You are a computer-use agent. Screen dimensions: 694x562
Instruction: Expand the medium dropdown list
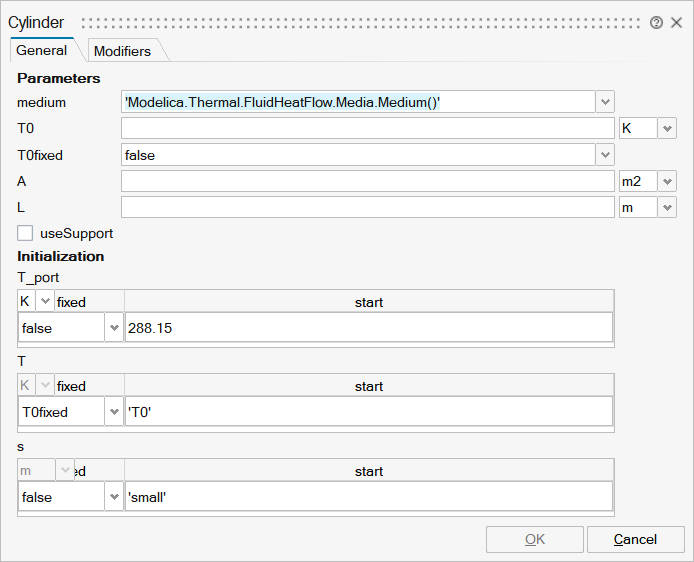[605, 102]
